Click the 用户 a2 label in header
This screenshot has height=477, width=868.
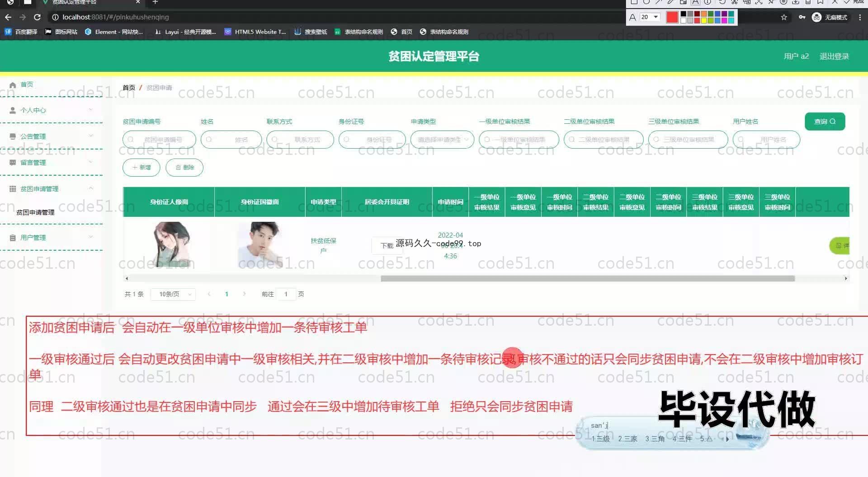[x=796, y=56]
